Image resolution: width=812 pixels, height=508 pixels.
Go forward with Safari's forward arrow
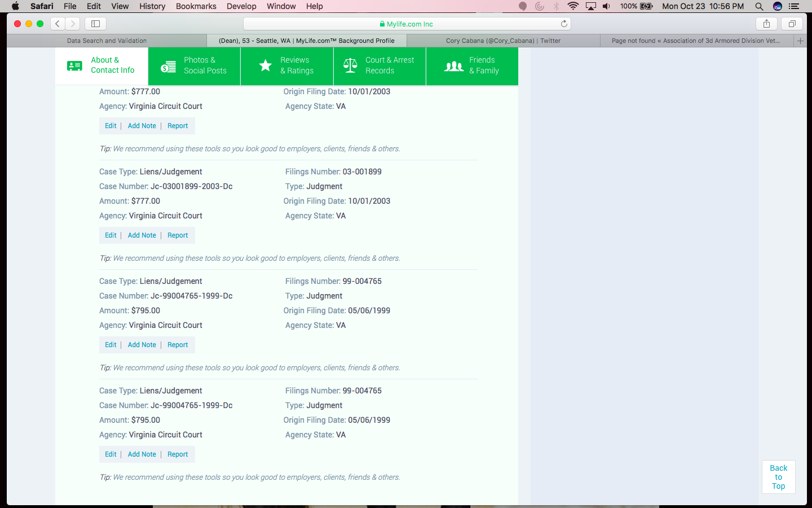pyautogui.click(x=73, y=24)
